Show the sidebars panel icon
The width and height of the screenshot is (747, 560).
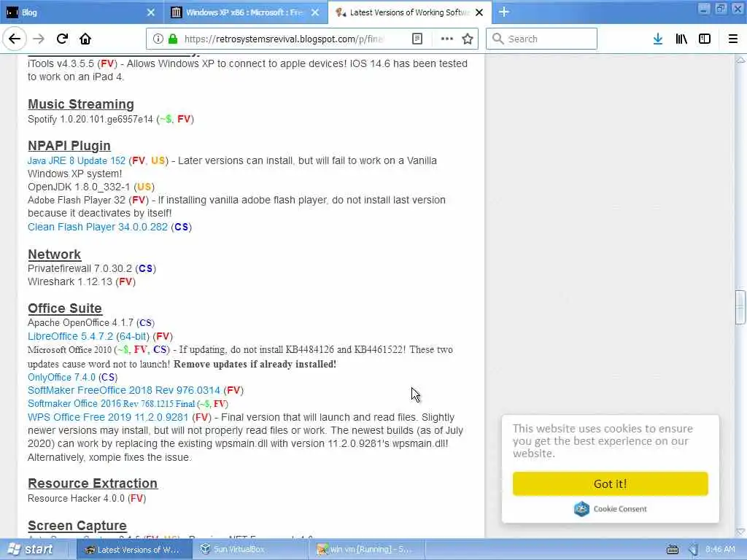tap(705, 39)
